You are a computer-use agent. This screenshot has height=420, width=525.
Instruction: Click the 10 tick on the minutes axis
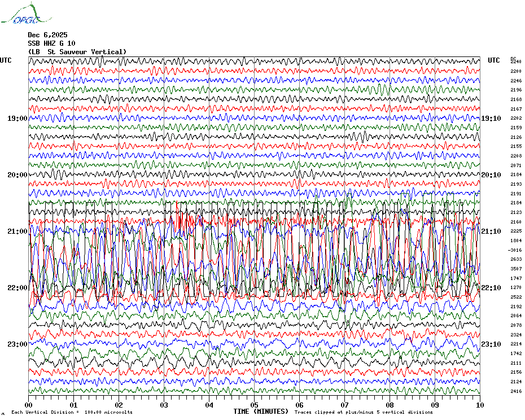(x=479, y=405)
